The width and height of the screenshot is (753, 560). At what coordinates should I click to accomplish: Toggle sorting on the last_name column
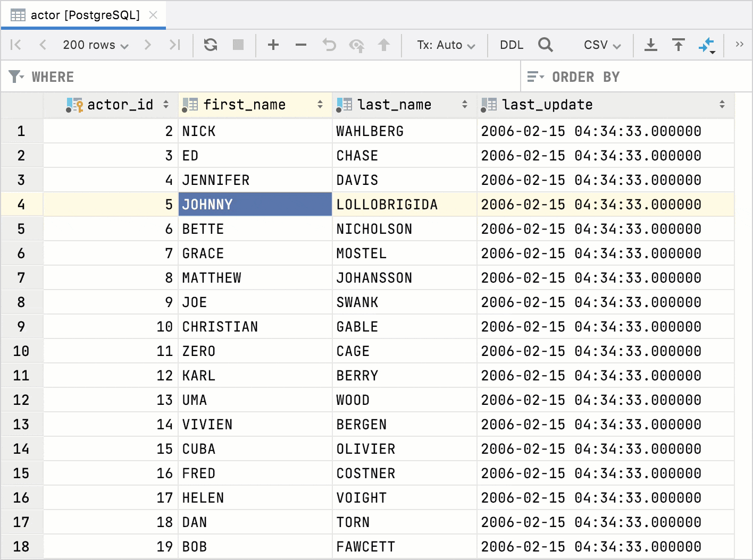pyautogui.click(x=465, y=105)
